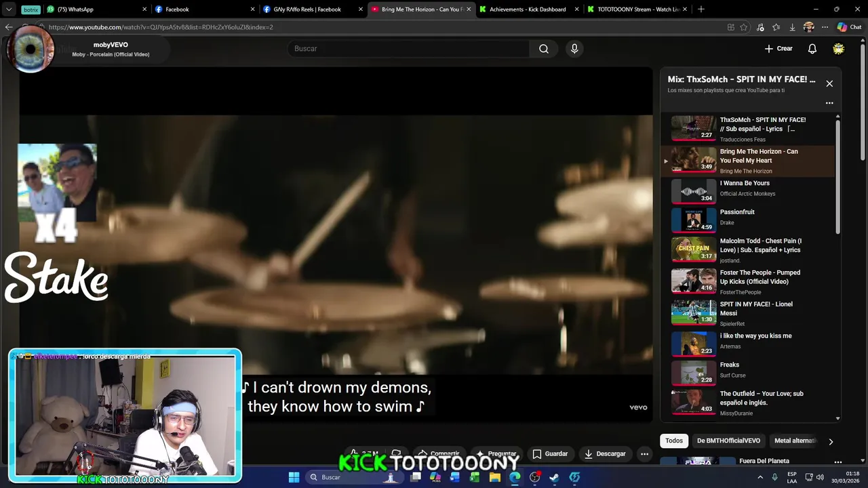Open more actions menu beside Descargar
The width and height of the screenshot is (868, 488).
(x=645, y=453)
